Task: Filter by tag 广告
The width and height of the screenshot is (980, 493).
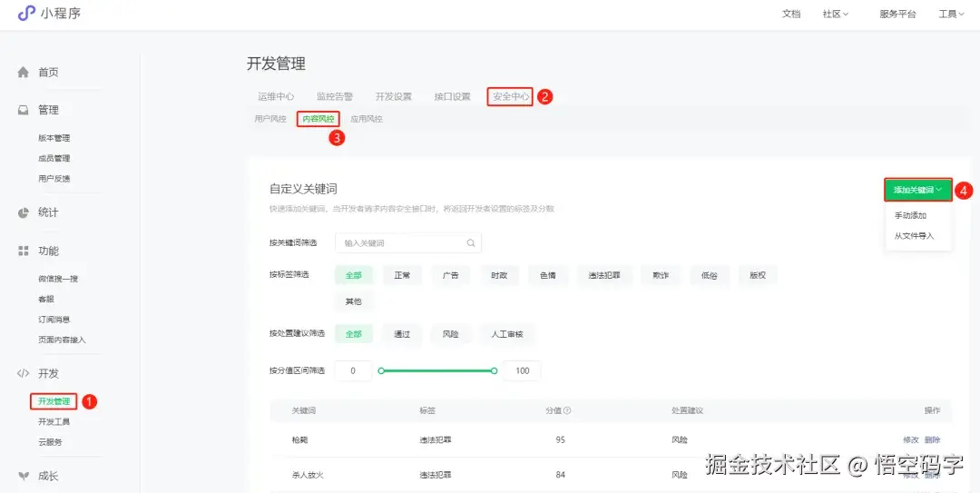Action: coord(451,275)
